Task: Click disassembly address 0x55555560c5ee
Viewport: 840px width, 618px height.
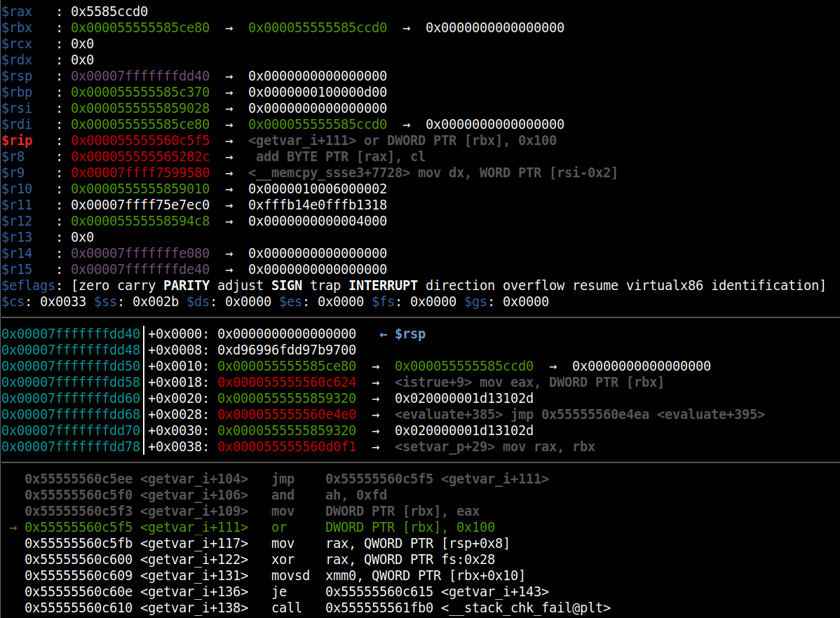Action: [x=79, y=479]
